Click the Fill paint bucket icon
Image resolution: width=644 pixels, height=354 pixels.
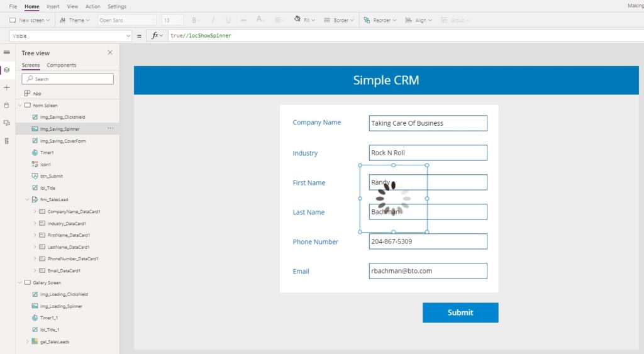point(297,19)
